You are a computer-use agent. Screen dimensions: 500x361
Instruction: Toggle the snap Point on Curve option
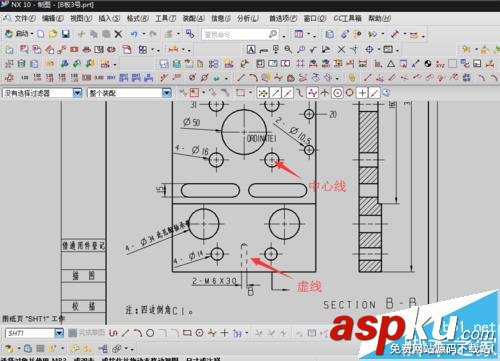(x=374, y=93)
